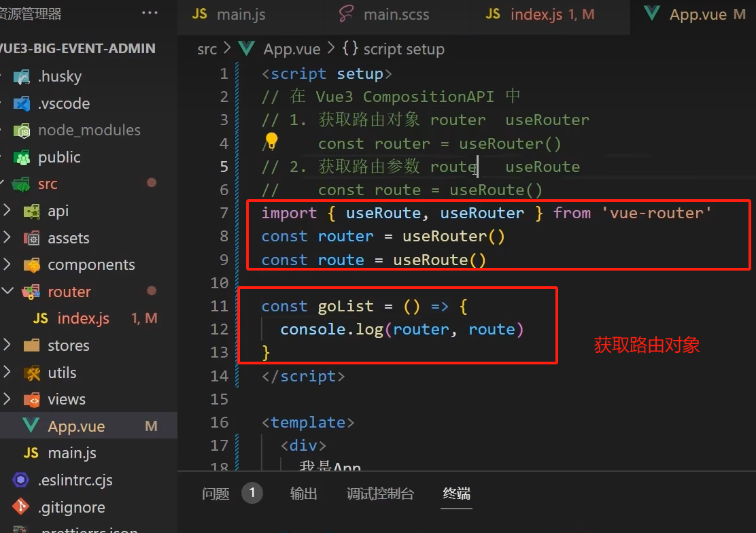Click the App.vue breadcrumb segment
The image size is (756, 533).
coord(292,49)
